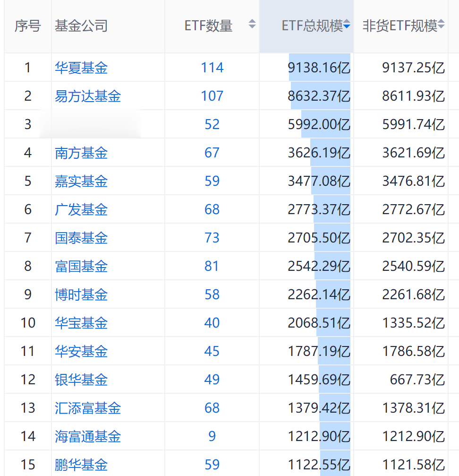
Task: Click ETF count 114 for 华夏基金
Action: coord(212,68)
